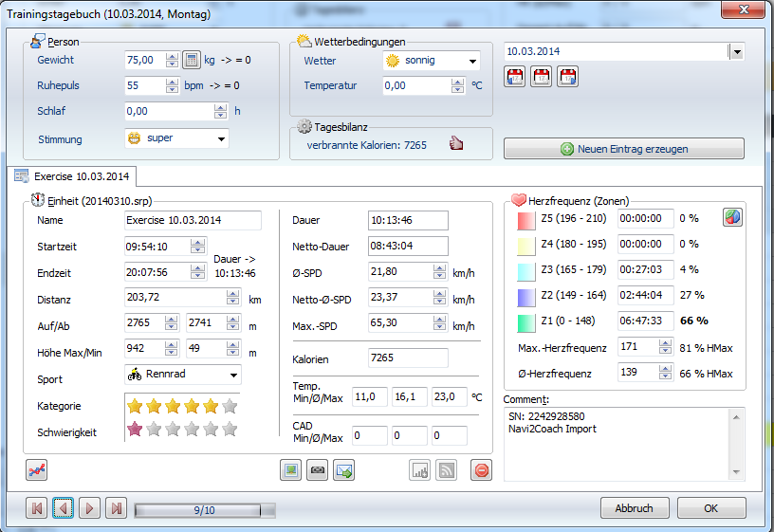Set Schwierigkeit rating to third star
Screen dimensions: 774x532
[x=172, y=430]
